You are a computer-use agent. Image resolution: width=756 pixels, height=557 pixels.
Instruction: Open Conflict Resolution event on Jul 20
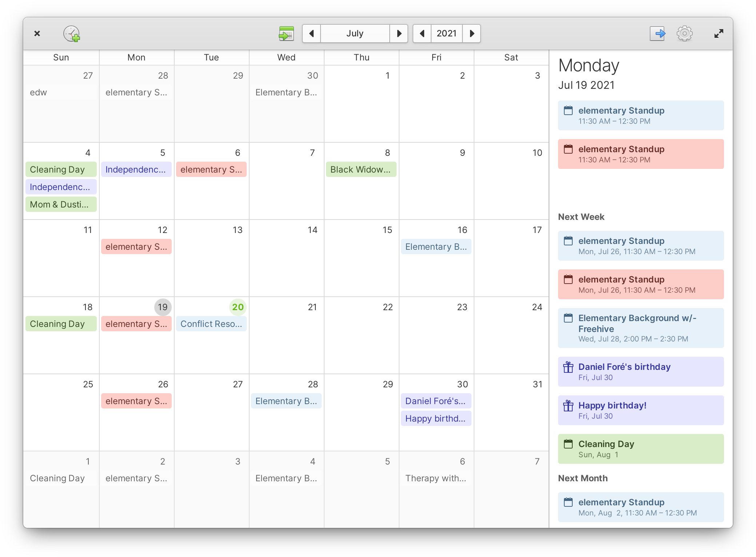(x=211, y=324)
